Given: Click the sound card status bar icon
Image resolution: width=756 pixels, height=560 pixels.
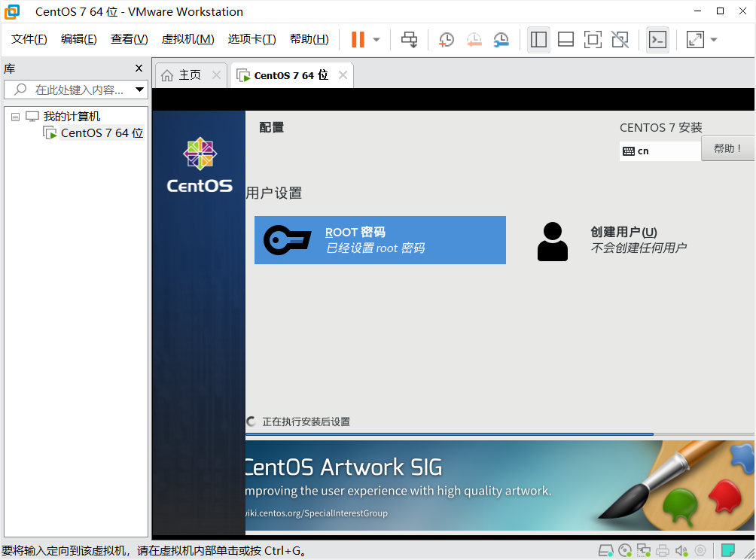Looking at the screenshot, I should [681, 550].
